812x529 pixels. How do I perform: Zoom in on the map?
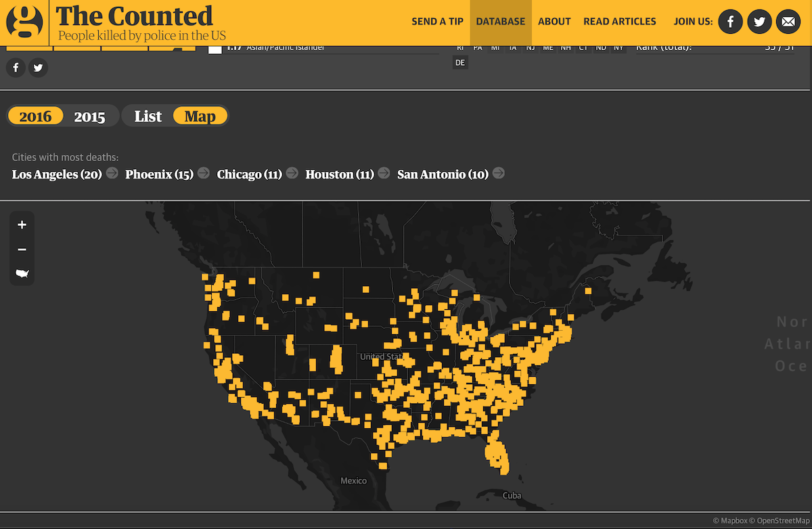[22, 225]
